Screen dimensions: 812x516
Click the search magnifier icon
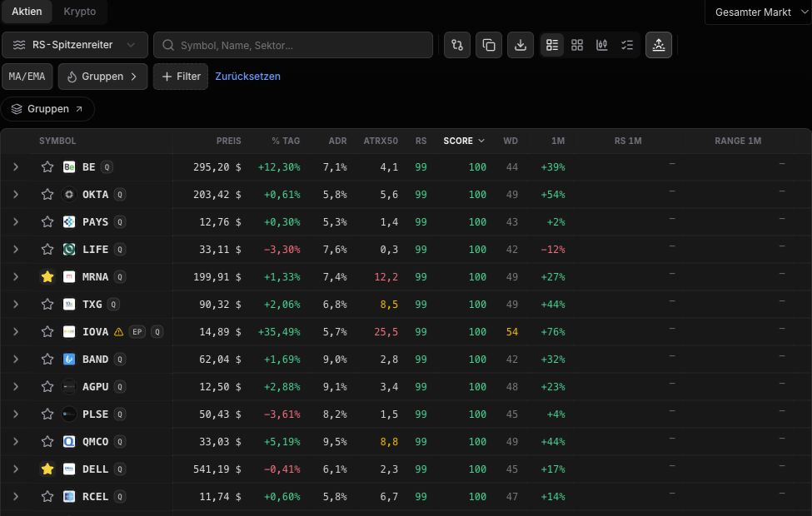[168, 45]
